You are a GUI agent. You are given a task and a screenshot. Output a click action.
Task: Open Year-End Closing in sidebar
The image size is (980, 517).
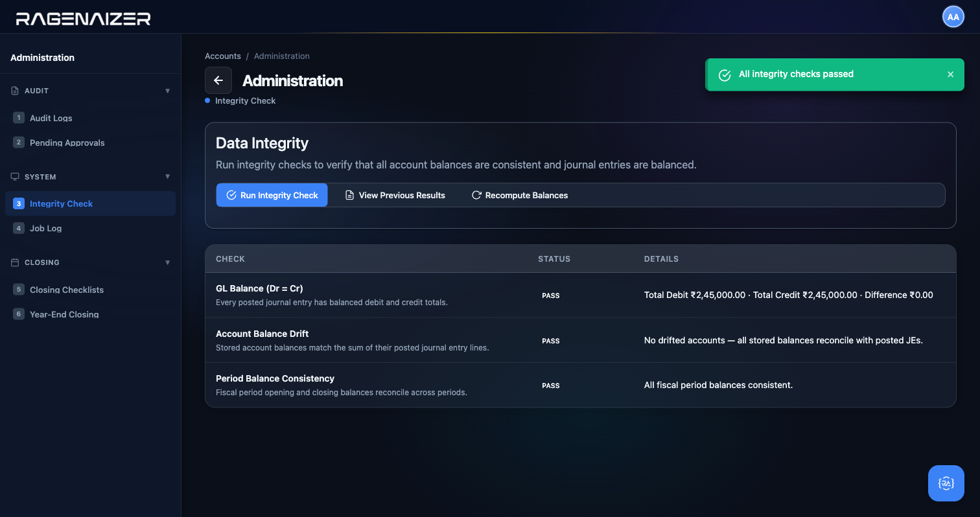tap(90, 314)
